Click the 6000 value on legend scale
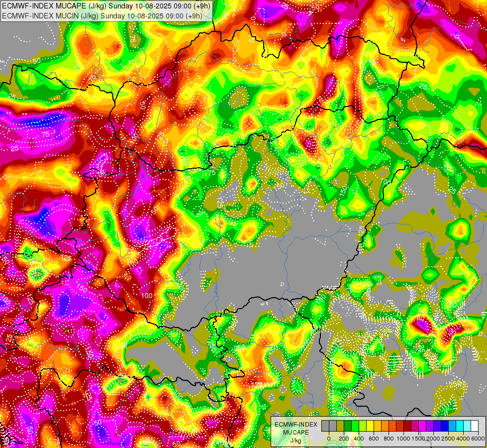This screenshot has height=448, width=487. tap(478, 439)
